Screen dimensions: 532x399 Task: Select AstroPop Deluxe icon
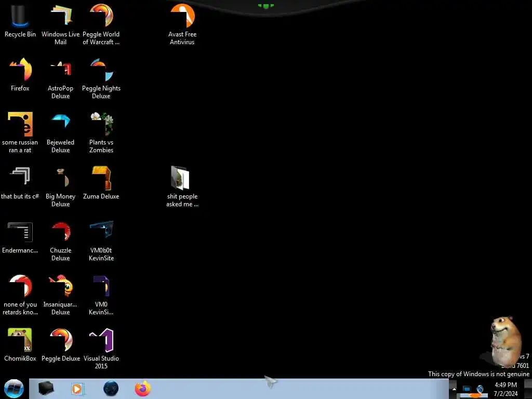click(60, 78)
